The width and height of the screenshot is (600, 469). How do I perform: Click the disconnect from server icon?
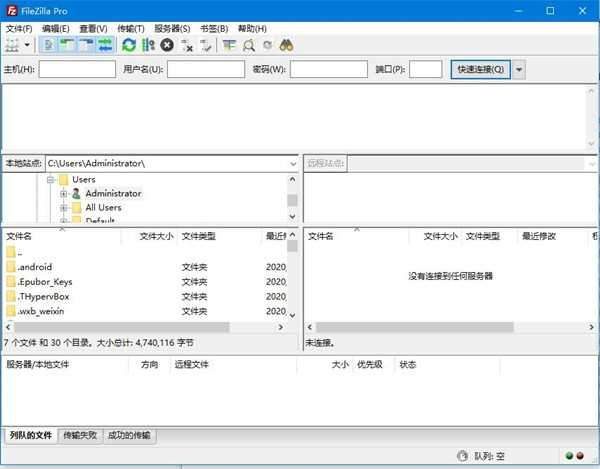pyautogui.click(x=187, y=45)
